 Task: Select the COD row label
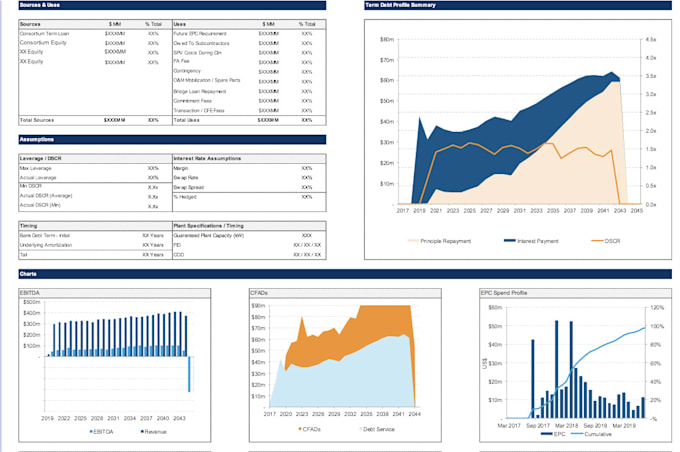tap(179, 255)
